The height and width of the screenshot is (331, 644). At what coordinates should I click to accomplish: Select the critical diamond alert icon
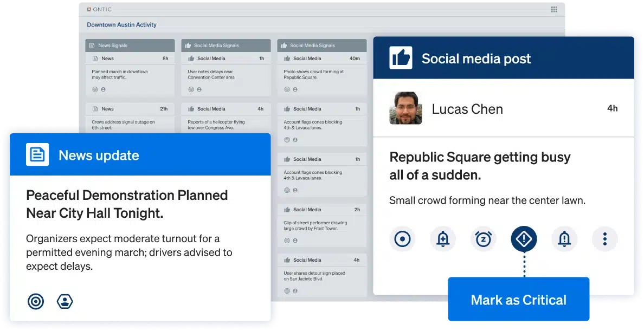pos(524,239)
